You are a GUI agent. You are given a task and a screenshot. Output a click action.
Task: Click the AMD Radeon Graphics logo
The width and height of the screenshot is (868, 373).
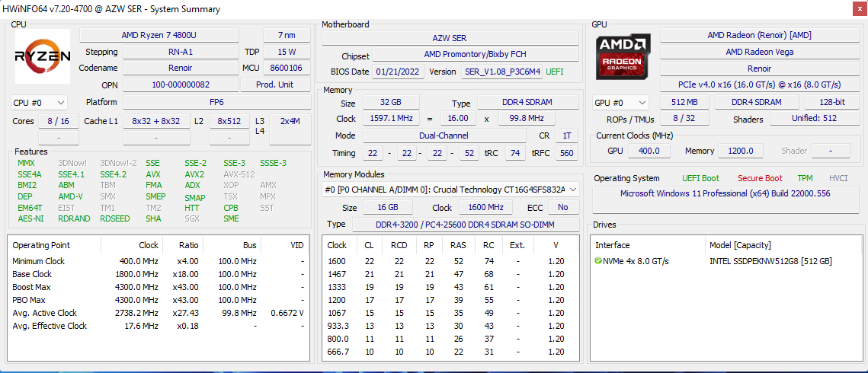click(x=623, y=56)
